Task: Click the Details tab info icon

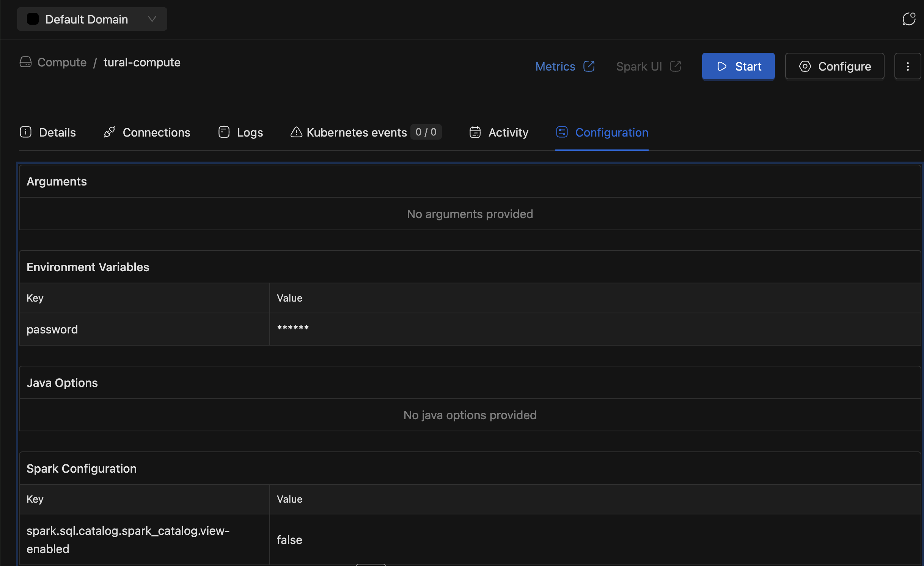Action: [25, 132]
